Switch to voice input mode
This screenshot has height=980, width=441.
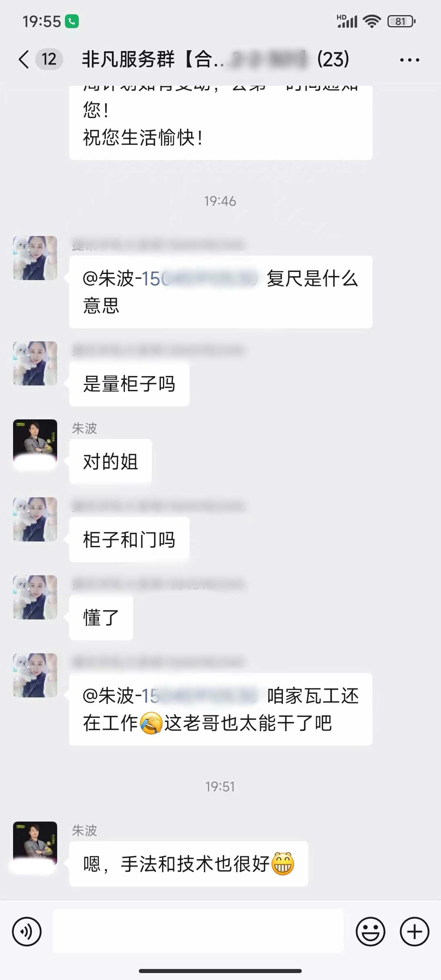(x=27, y=931)
